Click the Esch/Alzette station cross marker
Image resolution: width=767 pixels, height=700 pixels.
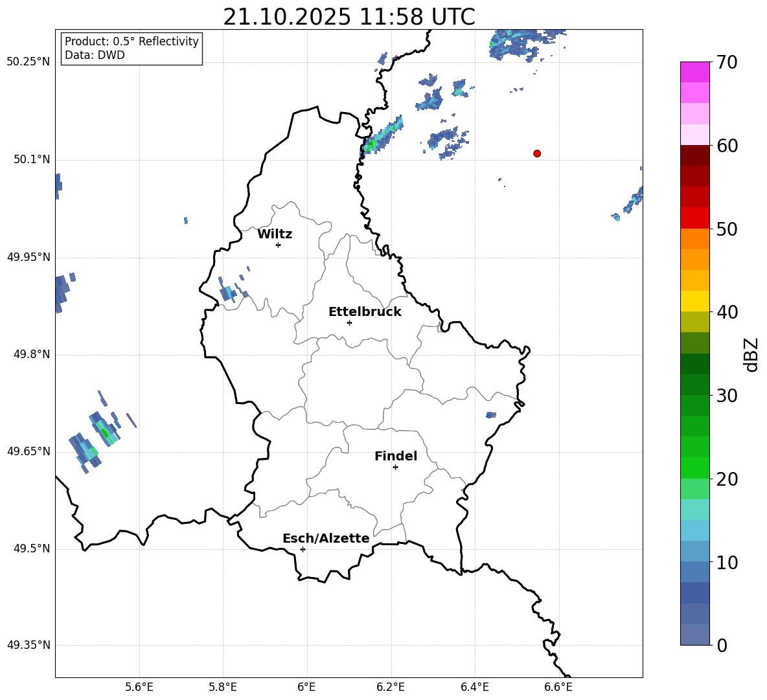(x=303, y=549)
